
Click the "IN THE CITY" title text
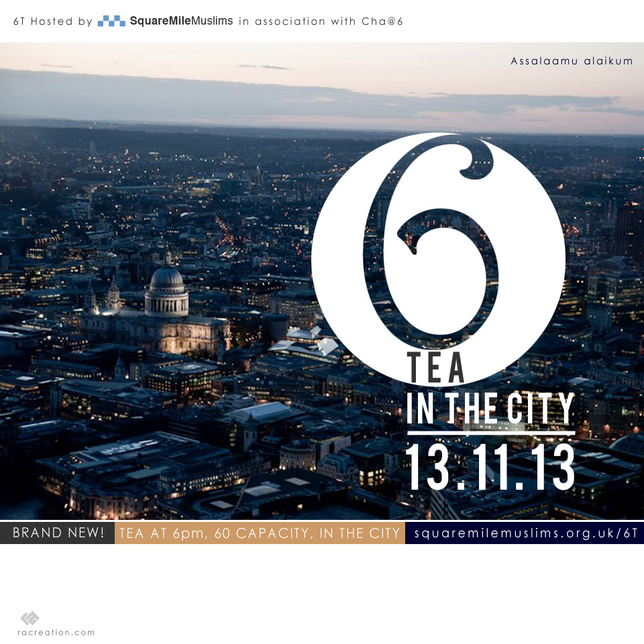coord(490,408)
